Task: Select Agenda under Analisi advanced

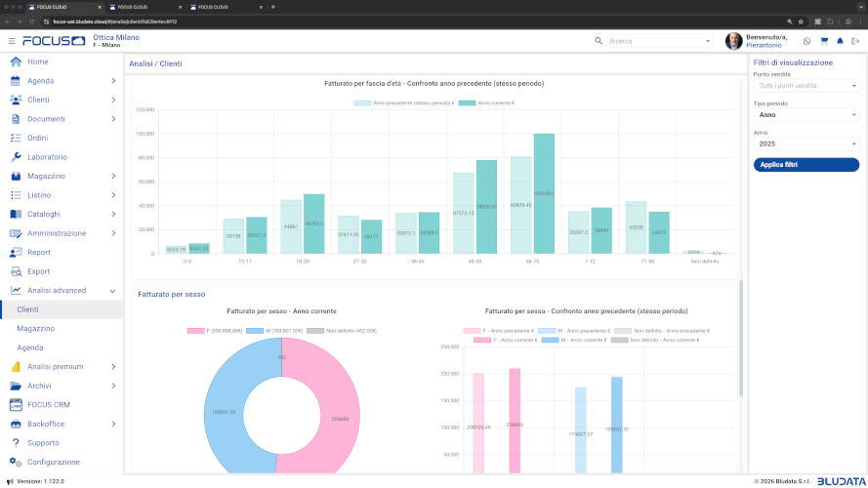Action: click(x=30, y=347)
